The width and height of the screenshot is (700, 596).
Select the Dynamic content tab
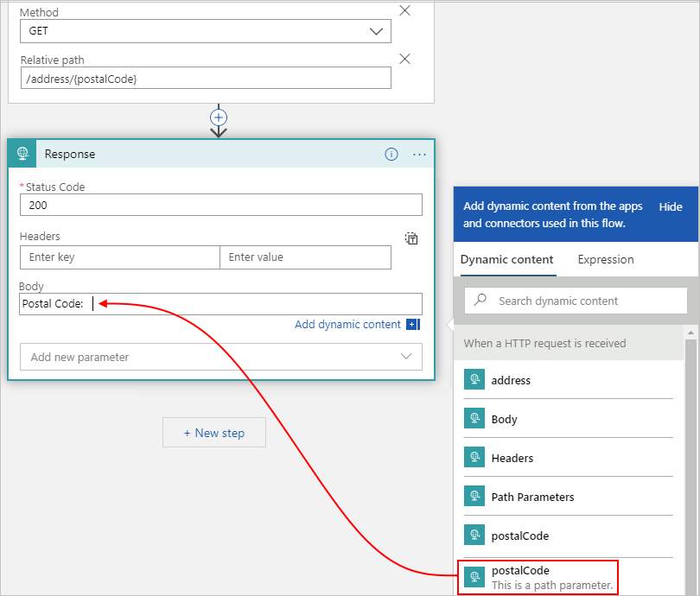(506, 259)
